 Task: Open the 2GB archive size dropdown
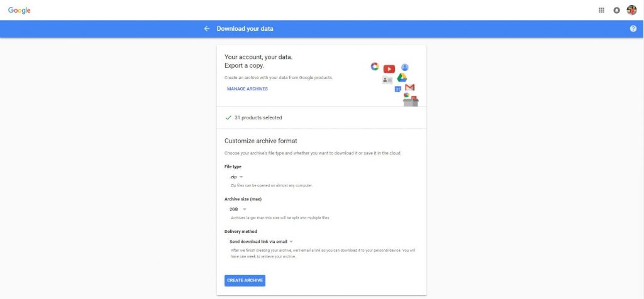pyautogui.click(x=238, y=209)
